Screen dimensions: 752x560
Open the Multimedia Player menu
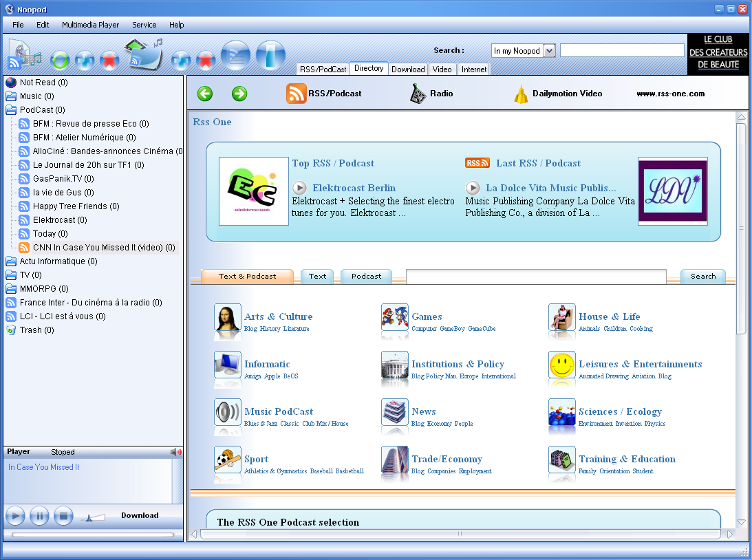(90, 25)
